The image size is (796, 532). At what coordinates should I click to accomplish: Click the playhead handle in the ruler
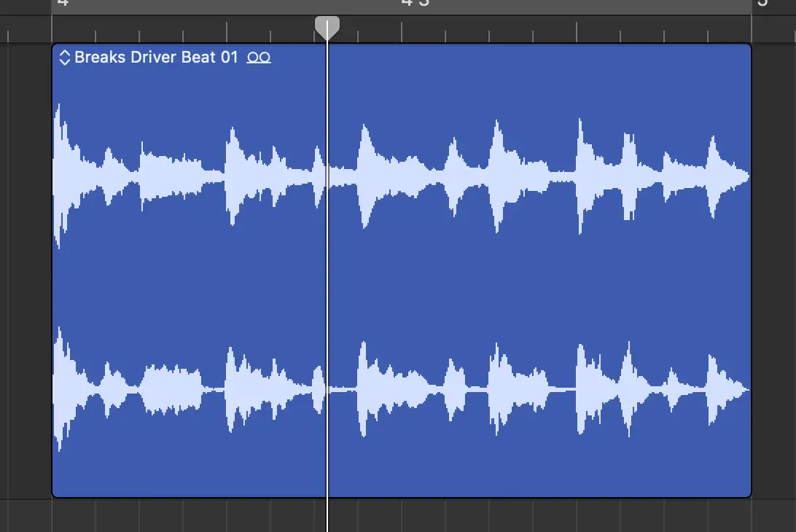click(327, 27)
